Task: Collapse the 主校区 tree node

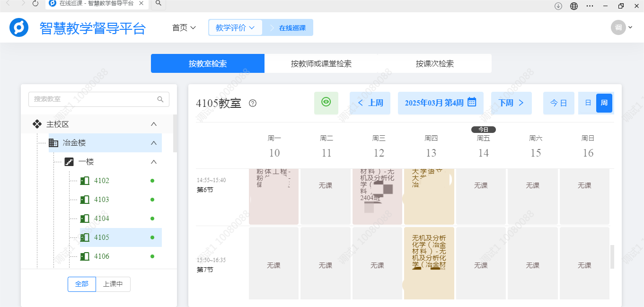Action: pyautogui.click(x=153, y=123)
